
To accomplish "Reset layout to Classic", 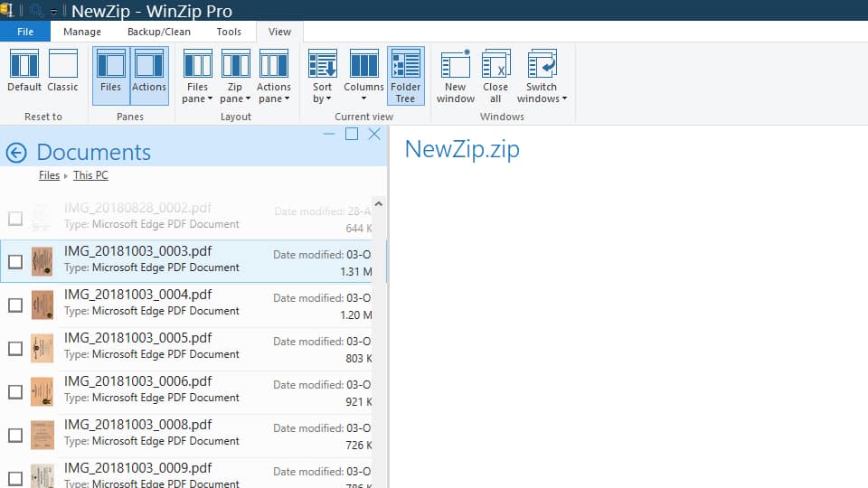I will pos(62,70).
